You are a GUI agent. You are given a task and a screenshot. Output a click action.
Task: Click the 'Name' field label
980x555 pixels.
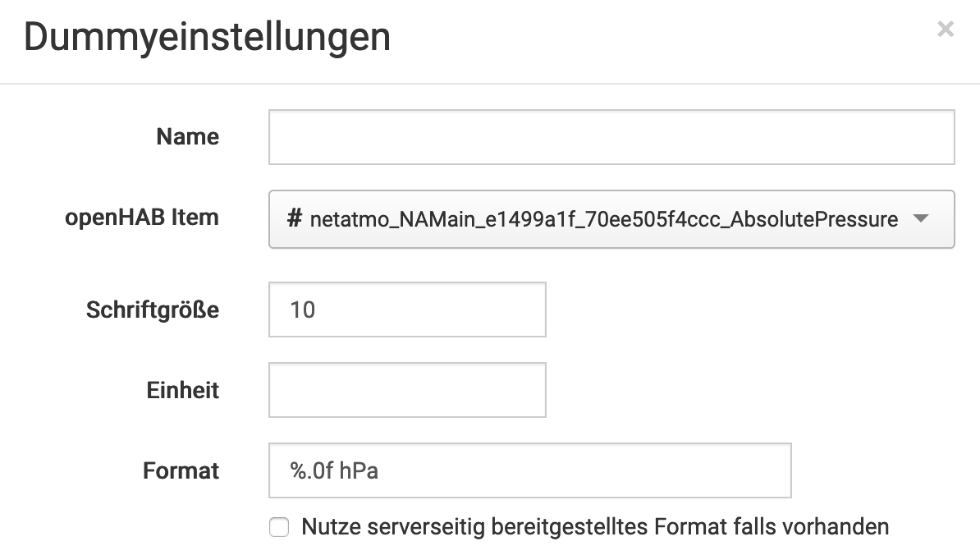pos(187,137)
